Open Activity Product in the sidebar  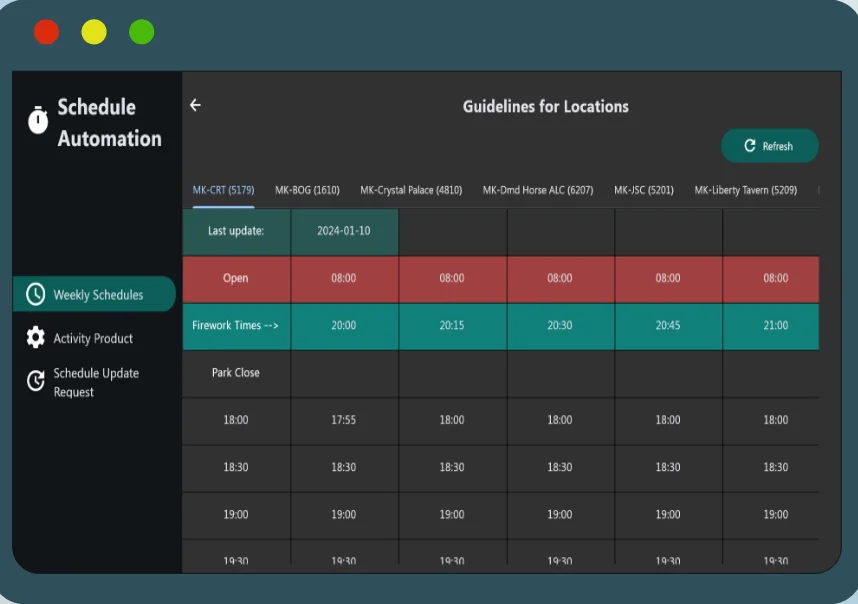[93, 339]
